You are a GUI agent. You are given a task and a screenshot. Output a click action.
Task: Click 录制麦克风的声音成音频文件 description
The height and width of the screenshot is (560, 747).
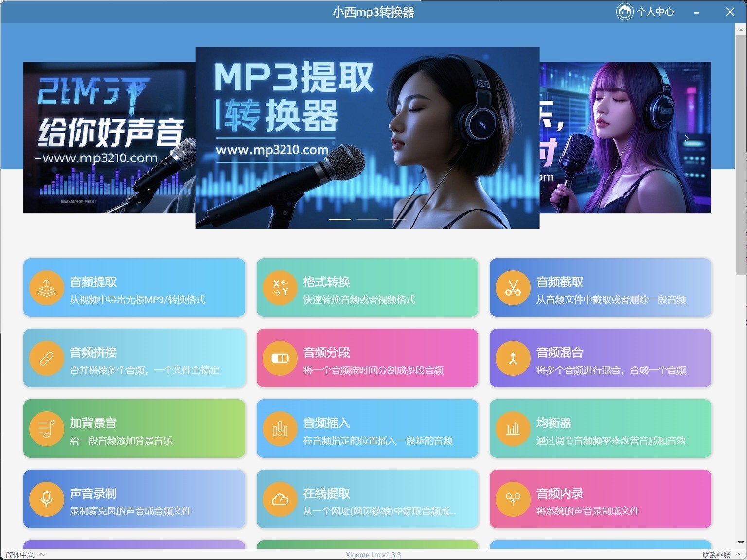[x=131, y=511]
